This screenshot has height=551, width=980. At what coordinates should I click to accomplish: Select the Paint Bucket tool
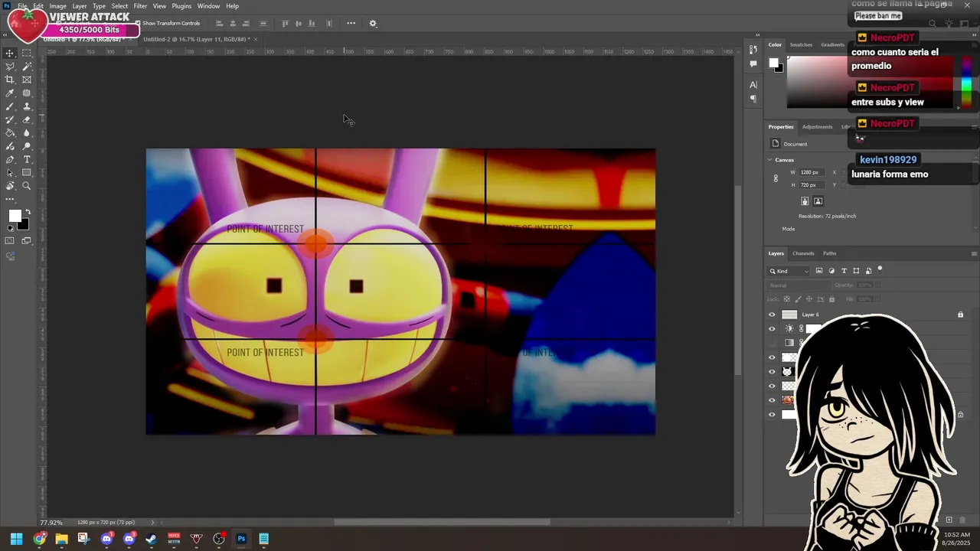tap(10, 133)
